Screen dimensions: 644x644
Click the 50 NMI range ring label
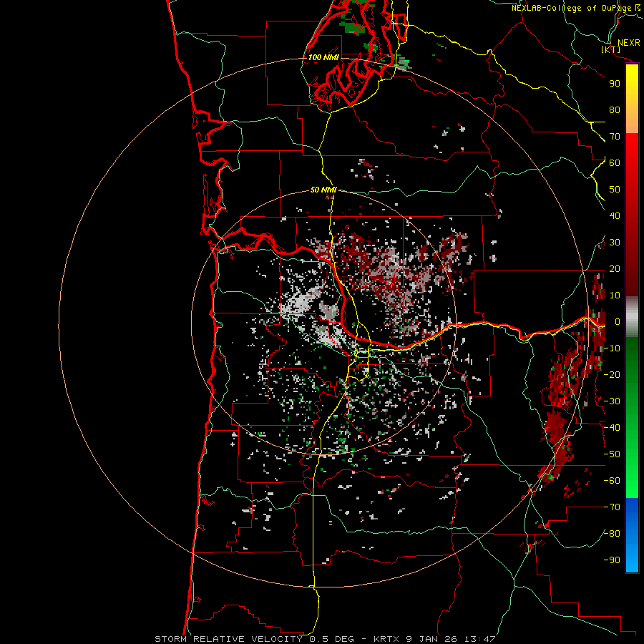[323, 190]
